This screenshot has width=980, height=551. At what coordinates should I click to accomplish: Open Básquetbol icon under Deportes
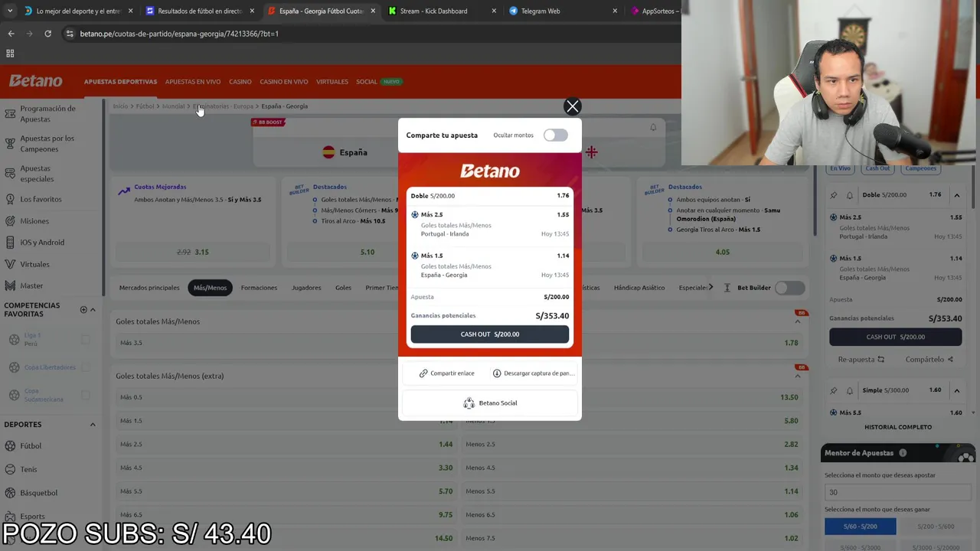[11, 493]
